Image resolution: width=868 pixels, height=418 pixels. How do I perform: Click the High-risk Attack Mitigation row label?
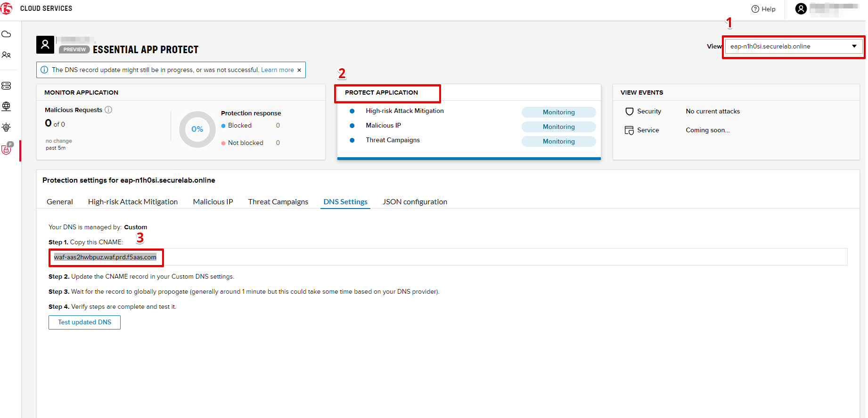(x=405, y=111)
